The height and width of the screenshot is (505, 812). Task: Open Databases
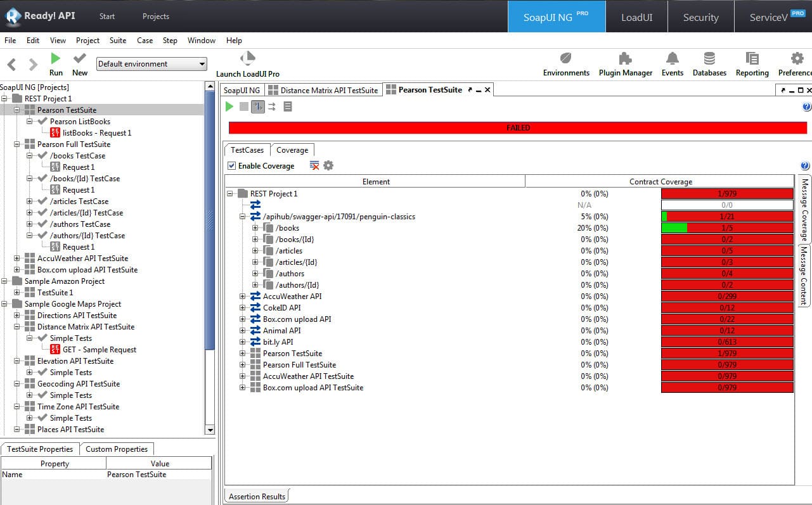click(x=709, y=64)
